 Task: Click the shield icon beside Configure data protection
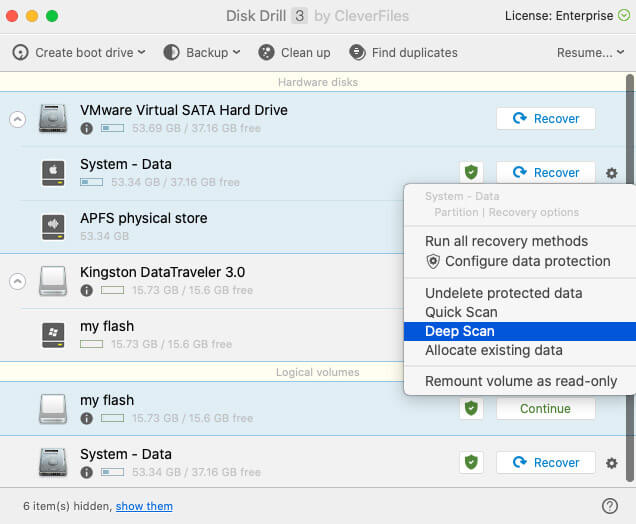click(433, 261)
